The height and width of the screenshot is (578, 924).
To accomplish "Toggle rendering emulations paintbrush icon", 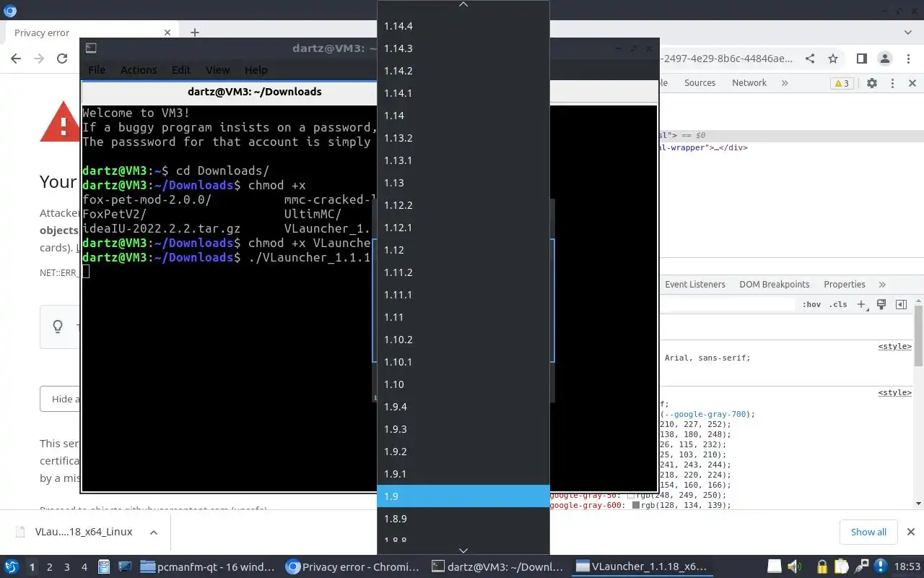I will pos(881,304).
